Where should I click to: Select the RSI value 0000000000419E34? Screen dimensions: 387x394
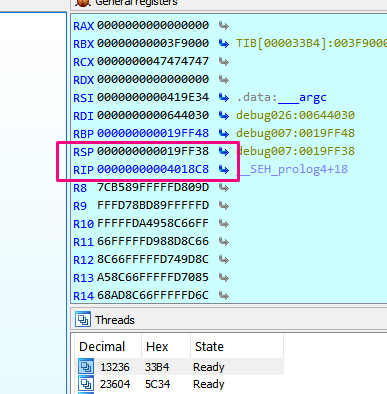pos(153,98)
